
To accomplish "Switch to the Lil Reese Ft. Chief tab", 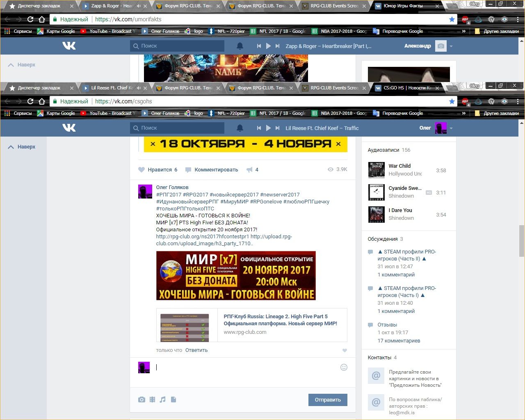I will [112, 88].
